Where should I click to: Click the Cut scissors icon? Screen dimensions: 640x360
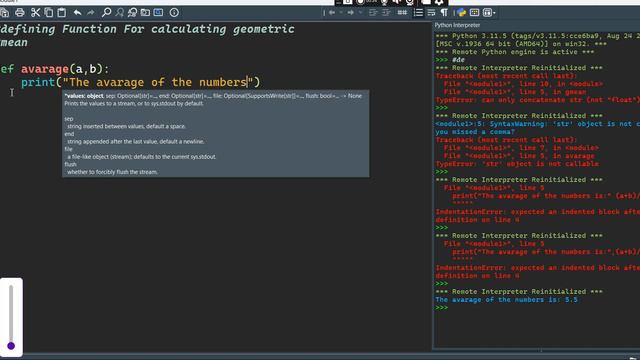pos(36,13)
